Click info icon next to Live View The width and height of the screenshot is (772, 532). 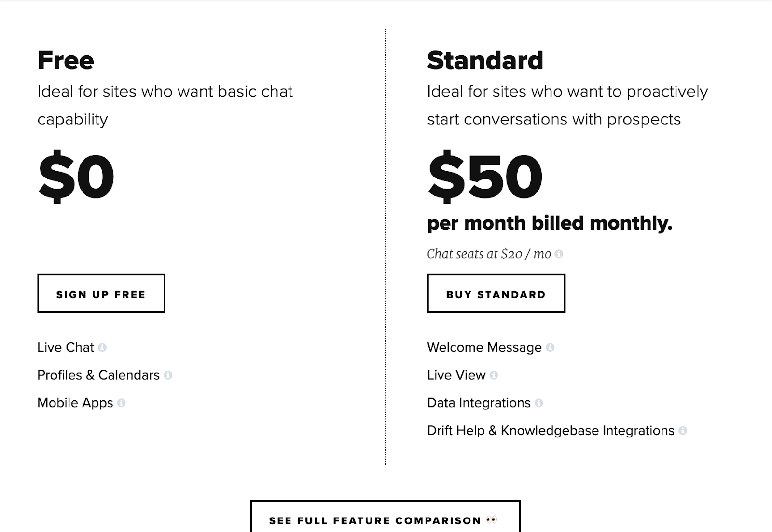[494, 375]
